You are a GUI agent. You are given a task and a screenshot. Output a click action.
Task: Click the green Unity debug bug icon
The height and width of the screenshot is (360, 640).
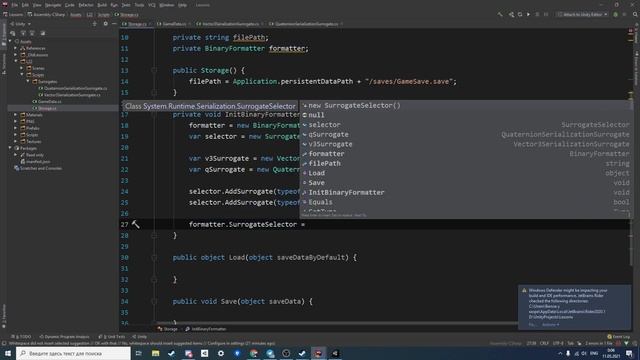click(x=616, y=14)
